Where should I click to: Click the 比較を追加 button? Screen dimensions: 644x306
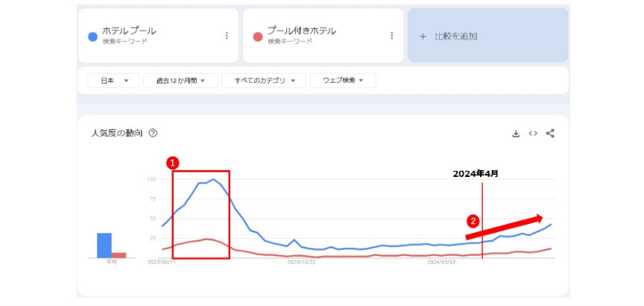point(487,36)
